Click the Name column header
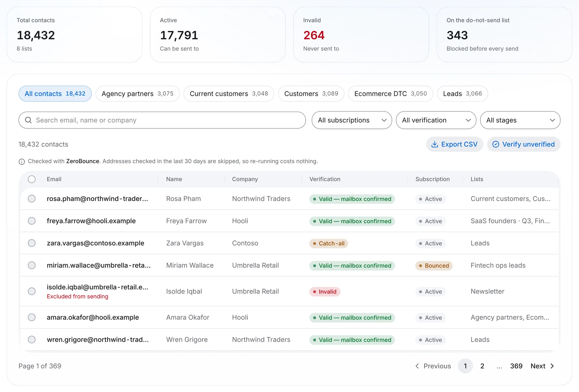Screen dimensions: 579x392 click(x=174, y=179)
